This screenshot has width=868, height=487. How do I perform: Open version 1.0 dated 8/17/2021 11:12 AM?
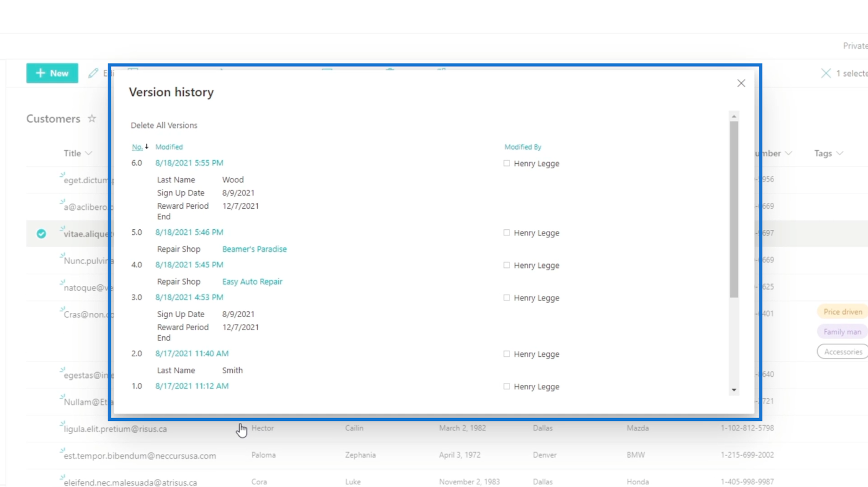point(192,386)
